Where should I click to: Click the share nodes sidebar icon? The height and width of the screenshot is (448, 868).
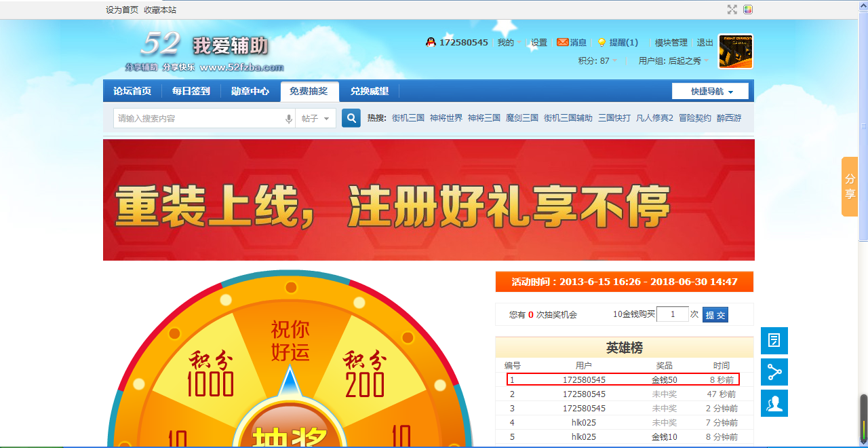pos(774,372)
